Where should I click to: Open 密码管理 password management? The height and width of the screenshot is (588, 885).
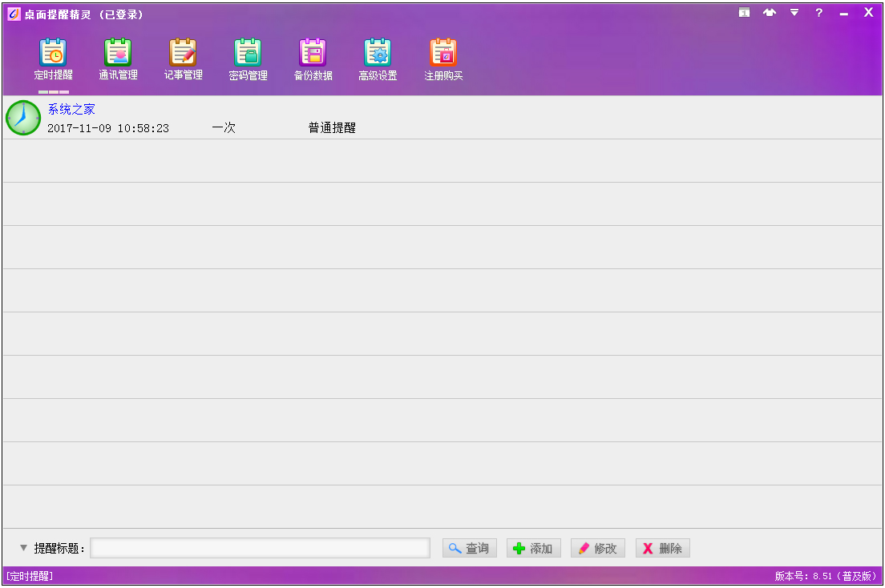[x=248, y=60]
